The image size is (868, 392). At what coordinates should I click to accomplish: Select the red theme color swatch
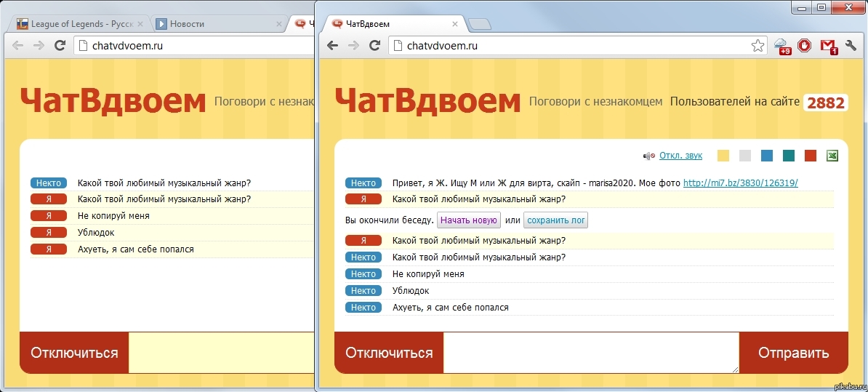(811, 156)
